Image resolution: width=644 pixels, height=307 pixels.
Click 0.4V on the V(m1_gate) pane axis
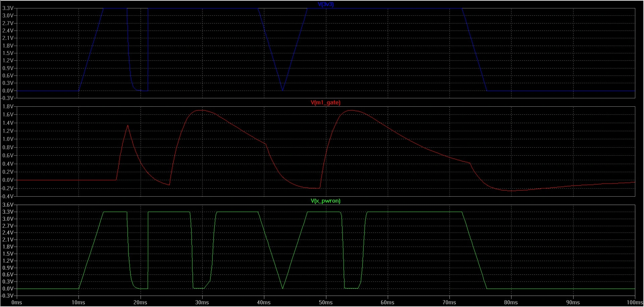pyautogui.click(x=8, y=164)
